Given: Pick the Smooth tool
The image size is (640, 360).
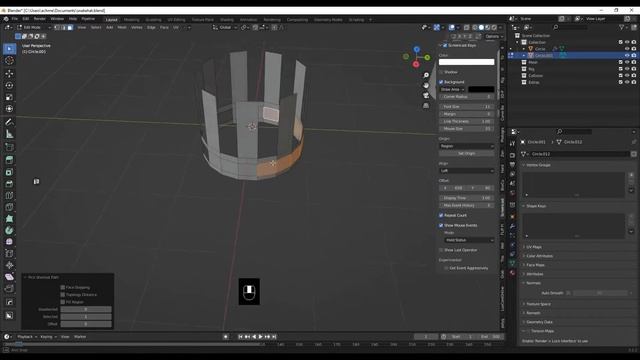Looking at the screenshot, I should (9, 242).
